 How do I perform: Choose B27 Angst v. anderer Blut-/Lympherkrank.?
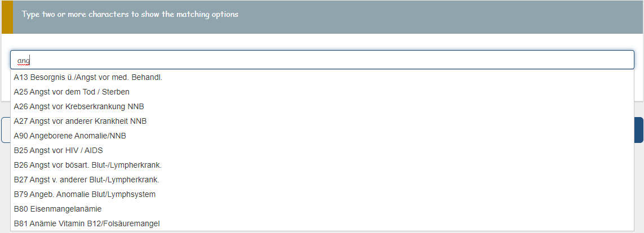[86, 180]
